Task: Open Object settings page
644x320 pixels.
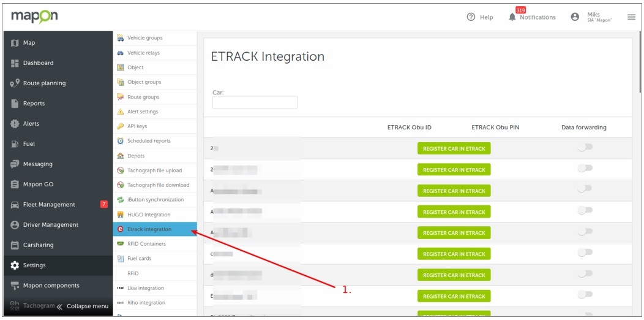Action: (x=155, y=67)
